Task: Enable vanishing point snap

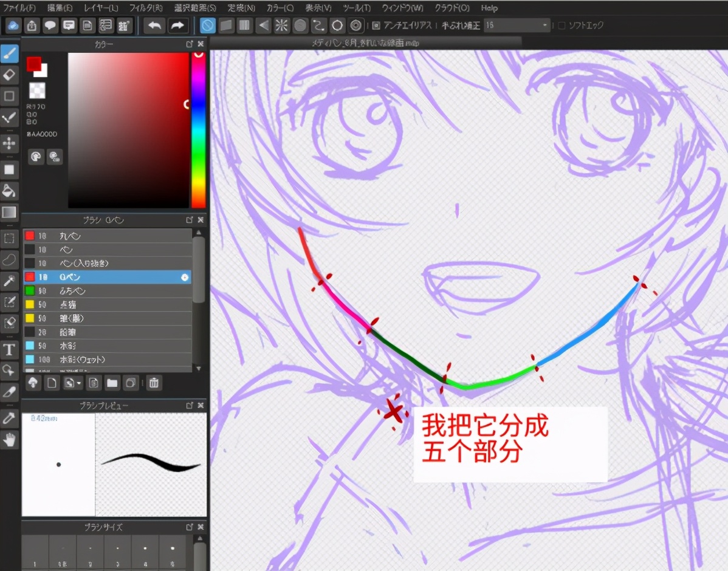Action: [x=263, y=26]
